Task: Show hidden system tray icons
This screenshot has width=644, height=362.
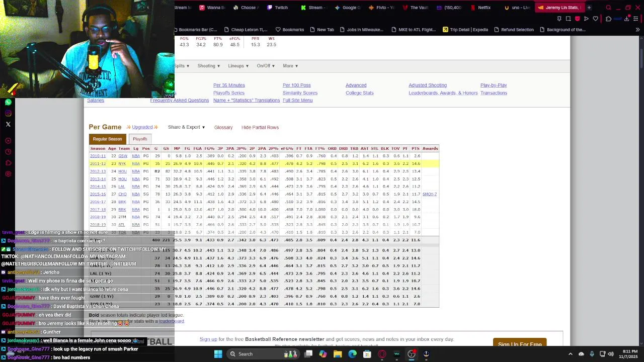Action: pyautogui.click(x=570, y=354)
